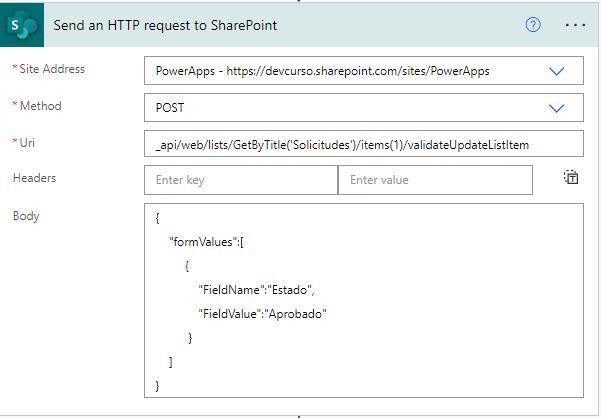Click the Body label
Screen dimensions: 601x418
26,216
